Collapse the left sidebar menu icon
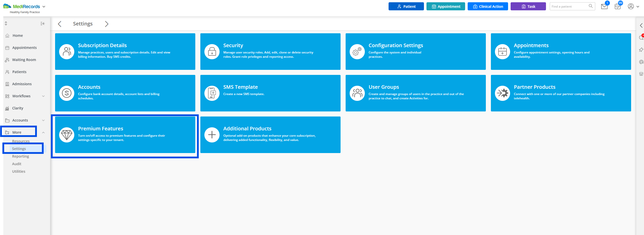 click(x=42, y=24)
